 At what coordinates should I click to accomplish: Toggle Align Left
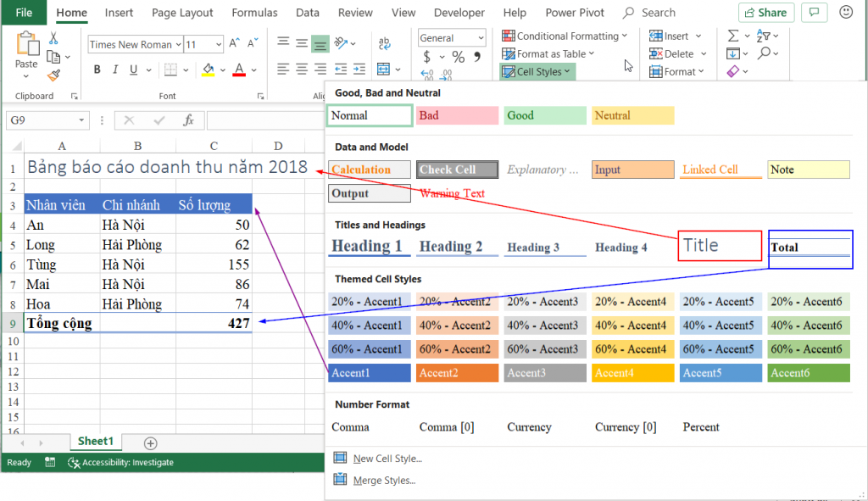tap(283, 70)
